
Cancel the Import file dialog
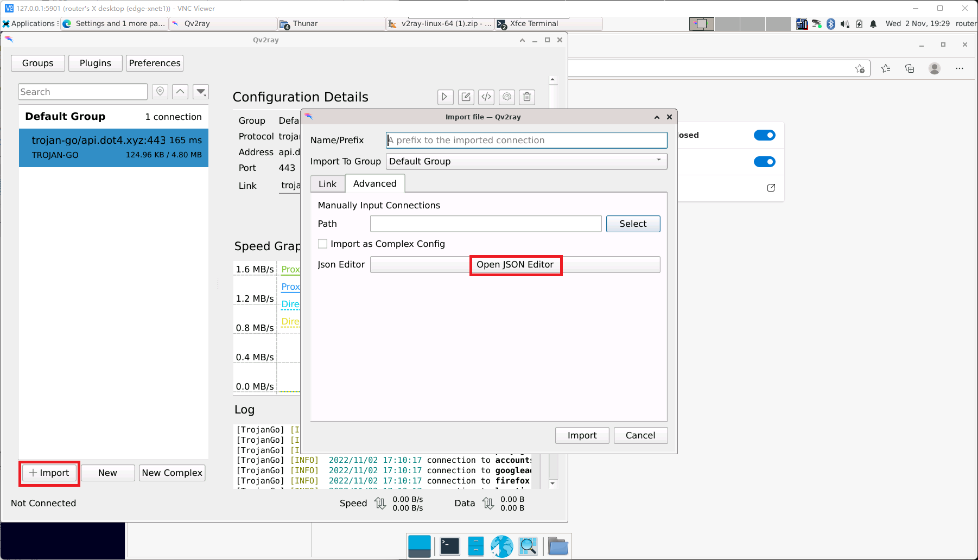640,435
